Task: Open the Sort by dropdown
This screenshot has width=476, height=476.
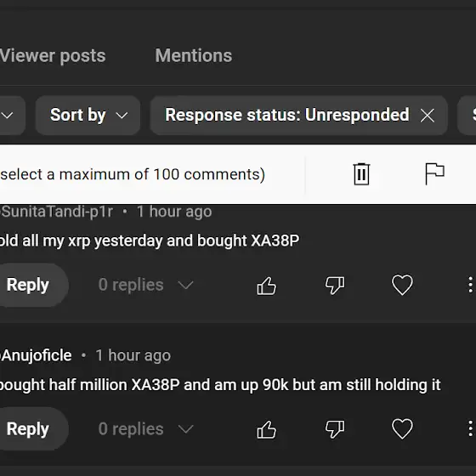Action: pyautogui.click(x=88, y=115)
